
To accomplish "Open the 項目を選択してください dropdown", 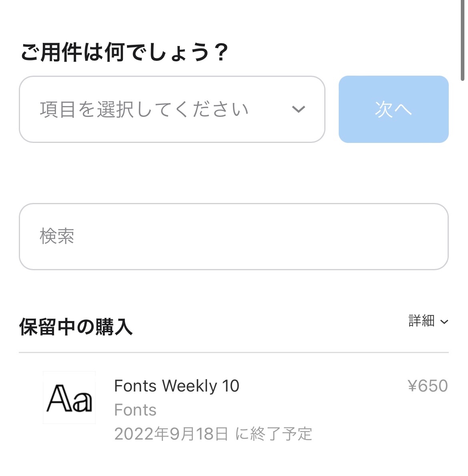I will pos(144,109).
